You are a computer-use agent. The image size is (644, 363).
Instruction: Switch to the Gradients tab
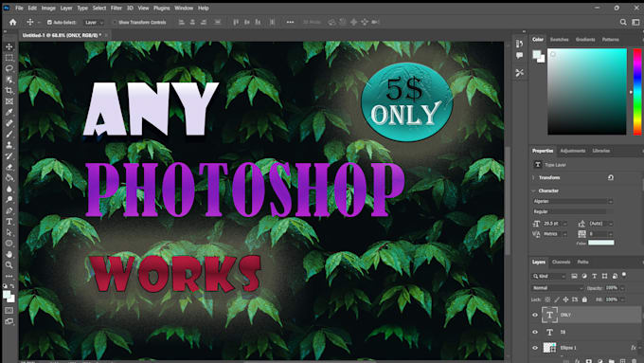[585, 40]
